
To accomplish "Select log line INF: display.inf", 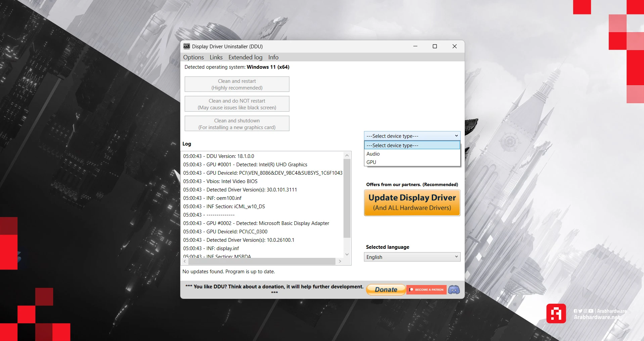I will 211,248.
